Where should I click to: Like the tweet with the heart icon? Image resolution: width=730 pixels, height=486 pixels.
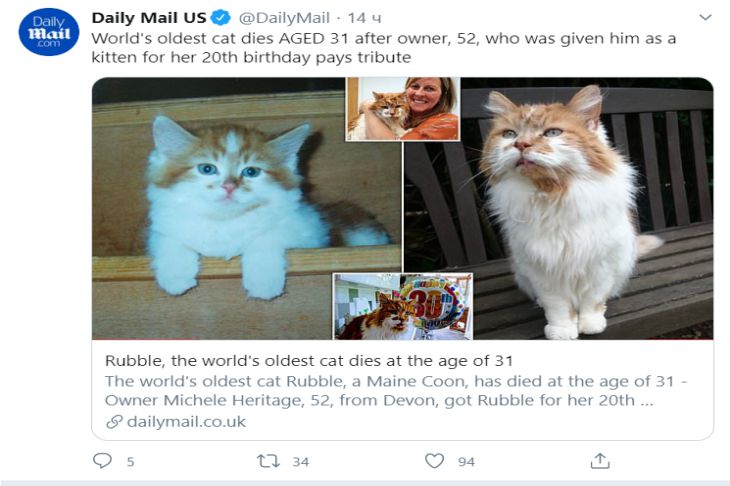434,461
